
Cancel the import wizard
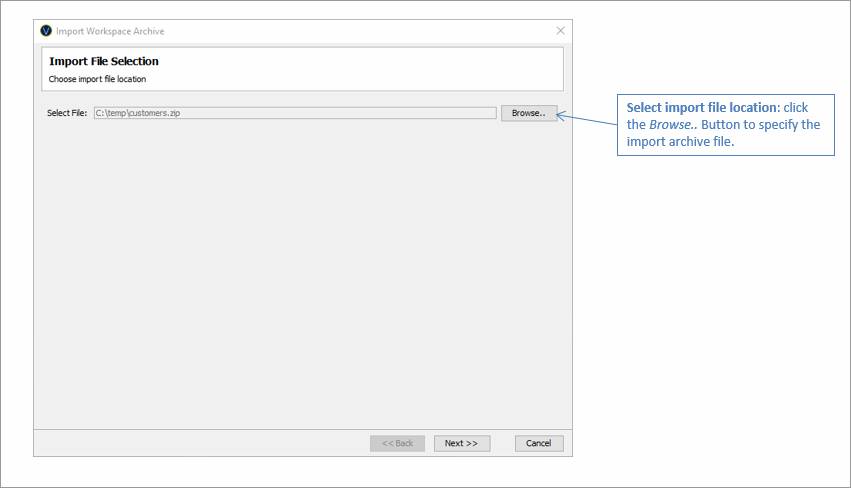click(539, 443)
